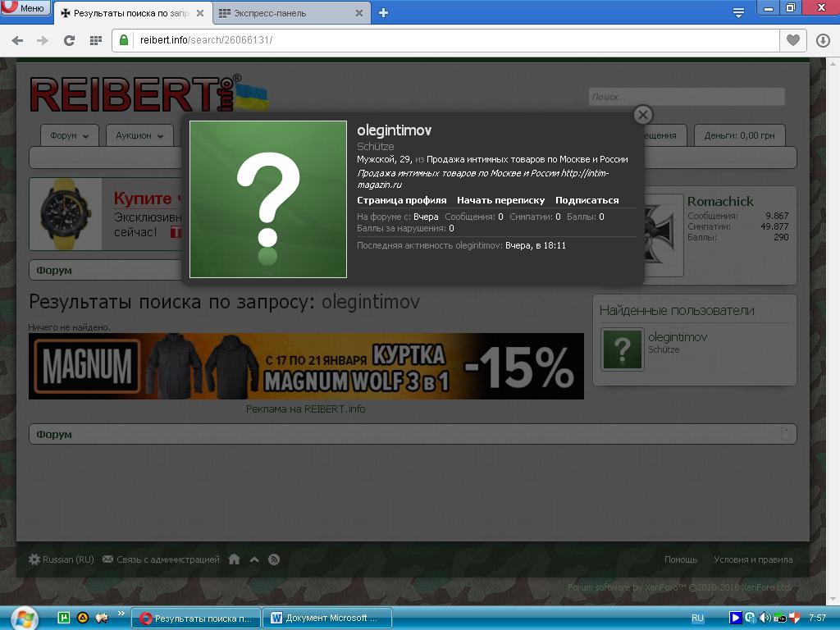This screenshot has width=840, height=630.
Task: Go back to the previous page
Action: (x=17, y=40)
